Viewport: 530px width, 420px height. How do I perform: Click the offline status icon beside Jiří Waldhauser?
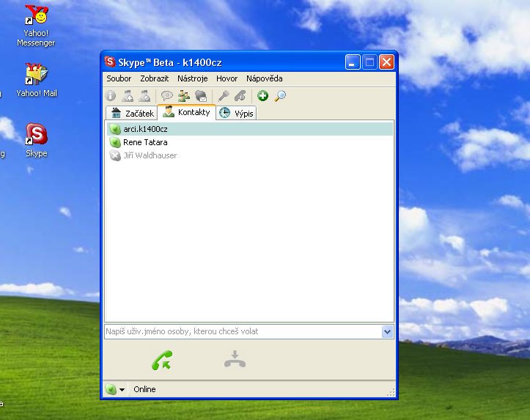tap(115, 156)
